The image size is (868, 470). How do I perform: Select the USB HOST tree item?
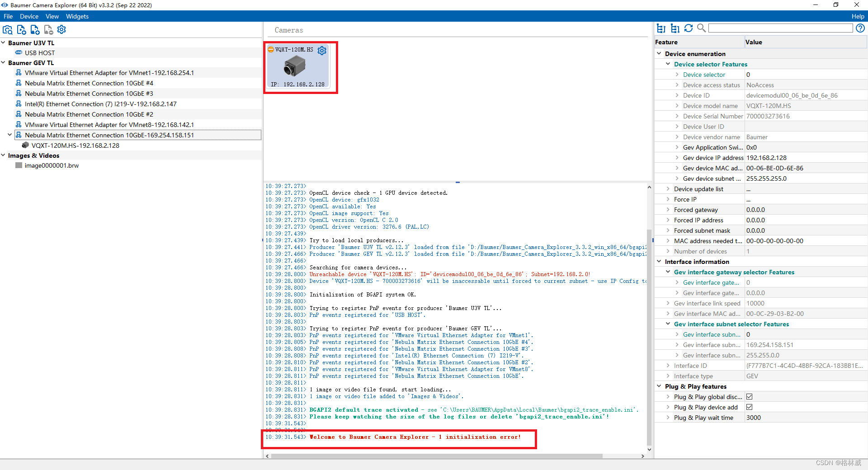40,53
